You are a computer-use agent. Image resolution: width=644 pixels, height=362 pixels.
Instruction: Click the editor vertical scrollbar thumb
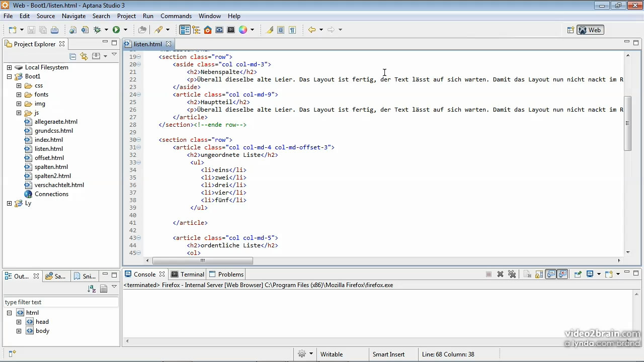click(627, 123)
